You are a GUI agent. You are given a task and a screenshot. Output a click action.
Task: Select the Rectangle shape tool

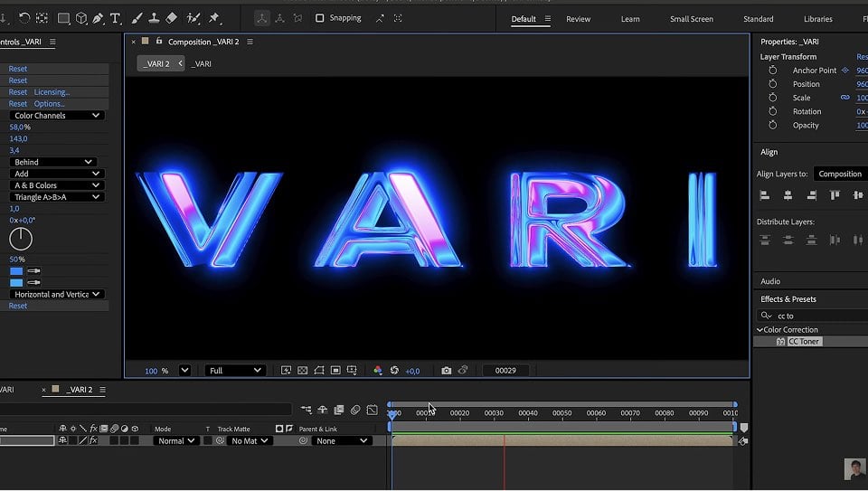click(x=63, y=18)
